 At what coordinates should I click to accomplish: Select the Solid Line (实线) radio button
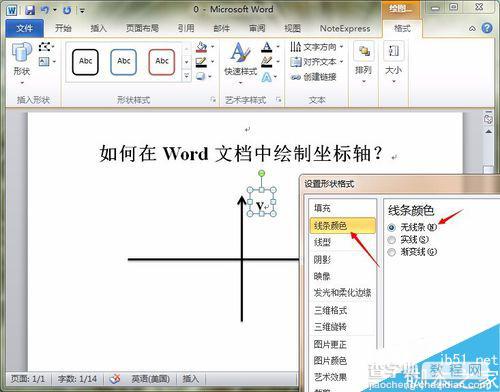tap(392, 240)
